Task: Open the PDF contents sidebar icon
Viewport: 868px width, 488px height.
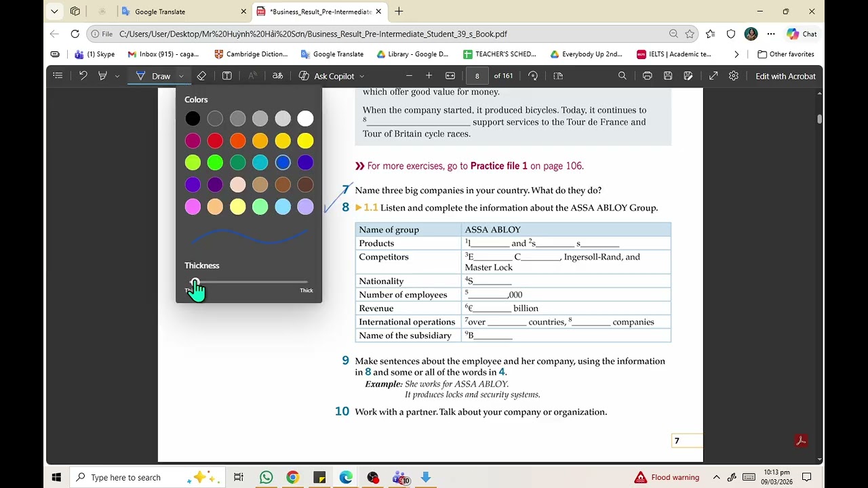Action: pos(58,76)
